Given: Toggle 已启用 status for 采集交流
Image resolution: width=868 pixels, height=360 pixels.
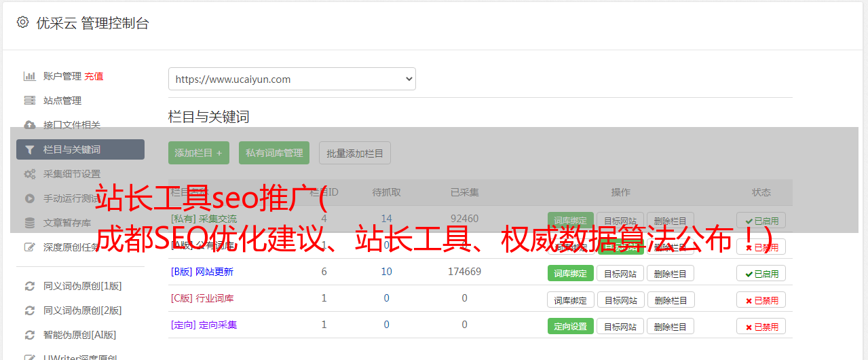Looking at the screenshot, I should point(761,220).
